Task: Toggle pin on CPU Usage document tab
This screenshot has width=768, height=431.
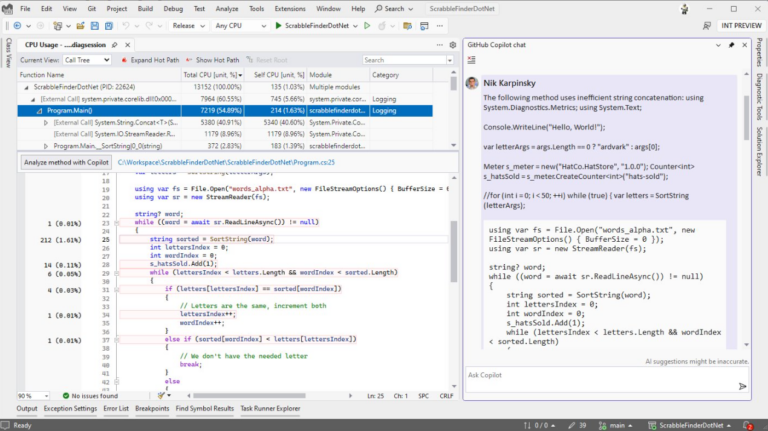Action: [115, 45]
